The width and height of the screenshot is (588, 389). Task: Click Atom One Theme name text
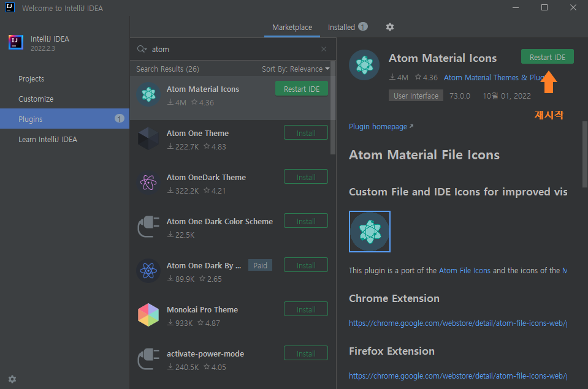(x=197, y=133)
